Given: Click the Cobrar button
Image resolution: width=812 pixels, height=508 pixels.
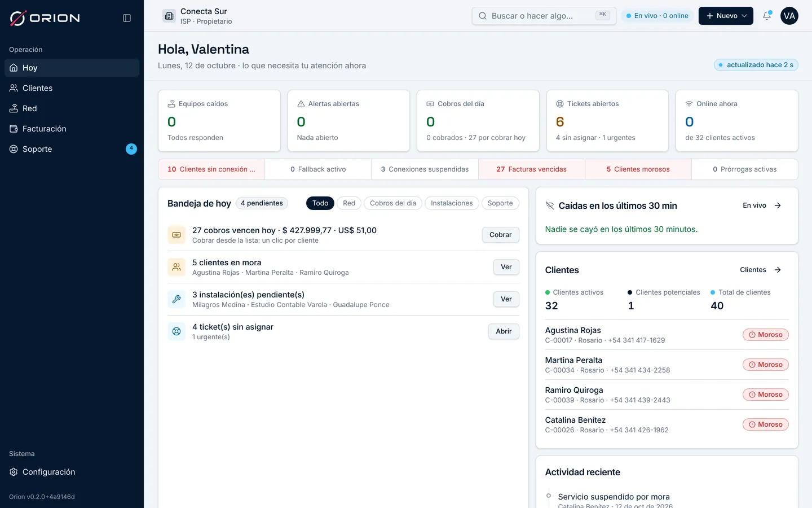Looking at the screenshot, I should tap(501, 235).
